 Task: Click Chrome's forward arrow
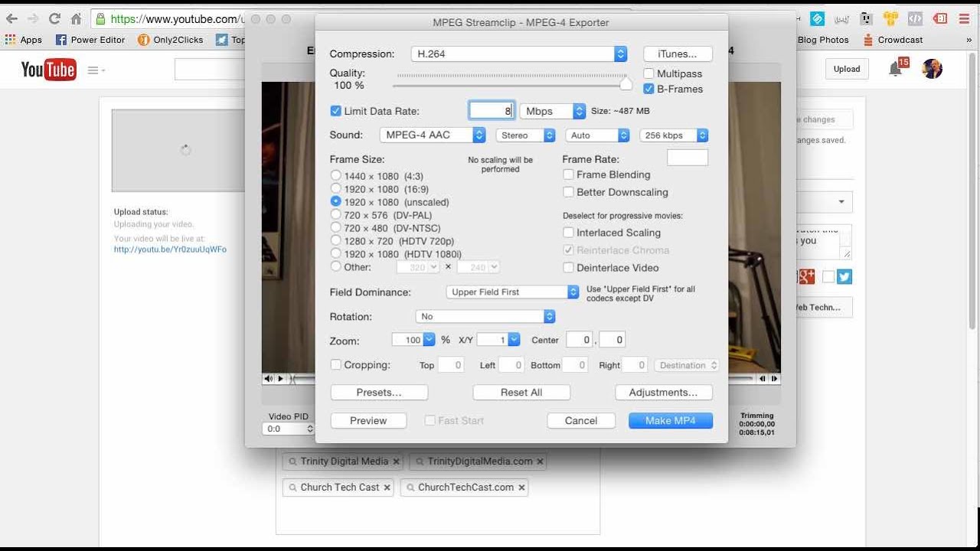[x=32, y=18]
